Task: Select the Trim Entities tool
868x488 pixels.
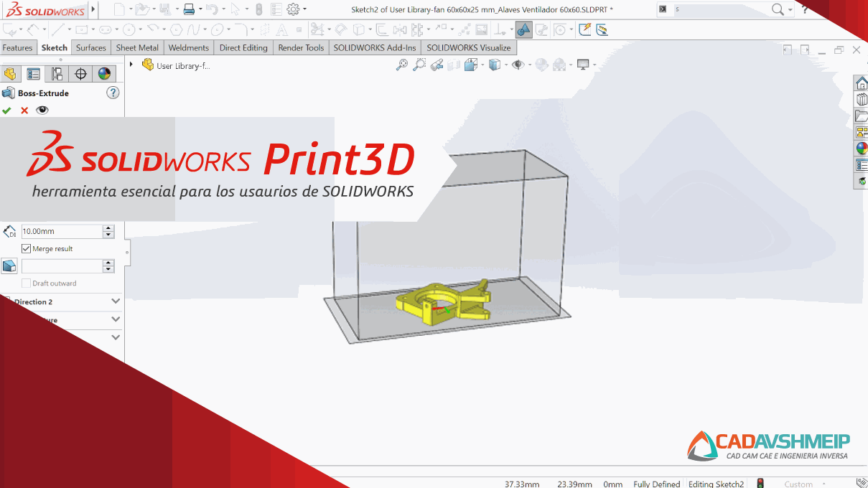Action: coord(317,29)
